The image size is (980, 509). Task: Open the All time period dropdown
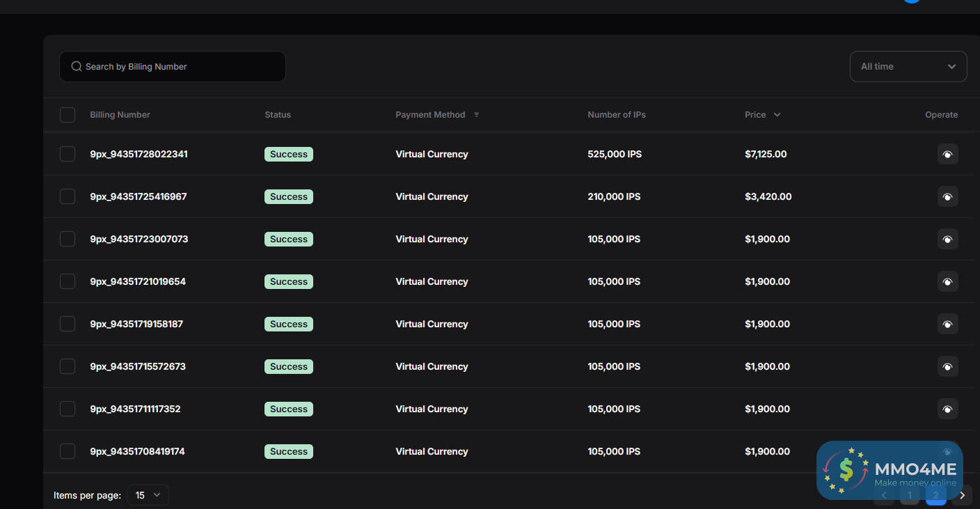tap(908, 67)
